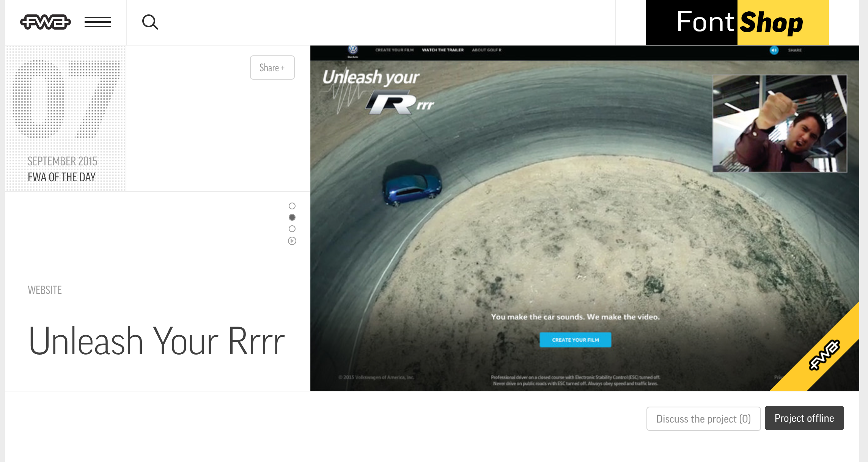Click SHARE in the preview header
868x462 pixels.
[x=795, y=50]
